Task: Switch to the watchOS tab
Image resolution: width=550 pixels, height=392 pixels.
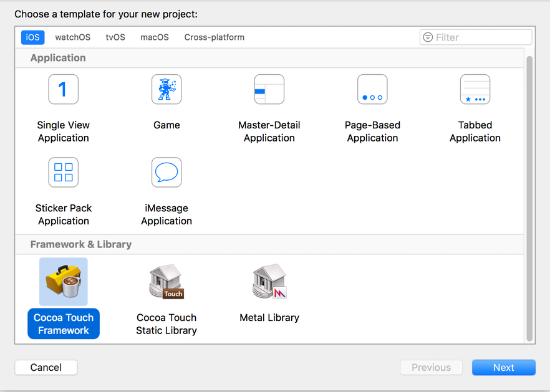Action: 72,37
